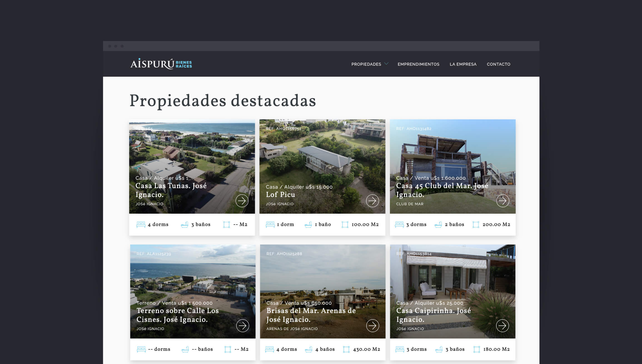Open the arrow on Casa 45 Club del Mar card
The height and width of the screenshot is (364, 642).
[x=503, y=201]
